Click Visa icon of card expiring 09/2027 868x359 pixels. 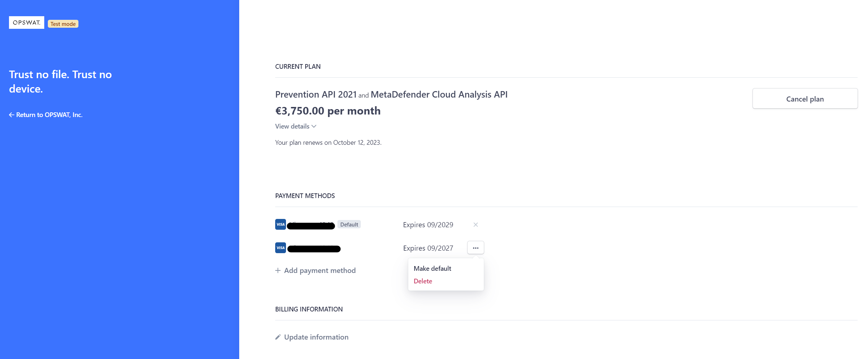281,248
